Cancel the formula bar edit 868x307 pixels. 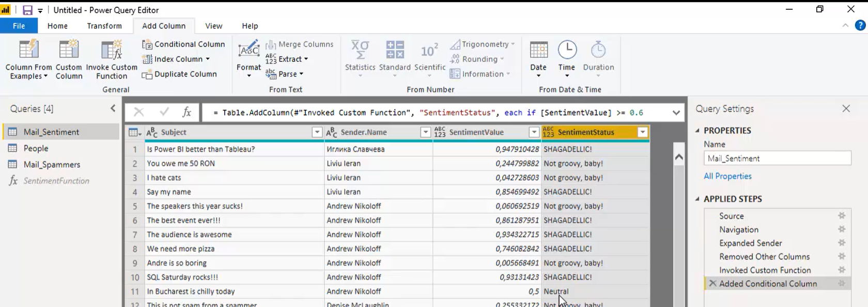click(x=138, y=112)
